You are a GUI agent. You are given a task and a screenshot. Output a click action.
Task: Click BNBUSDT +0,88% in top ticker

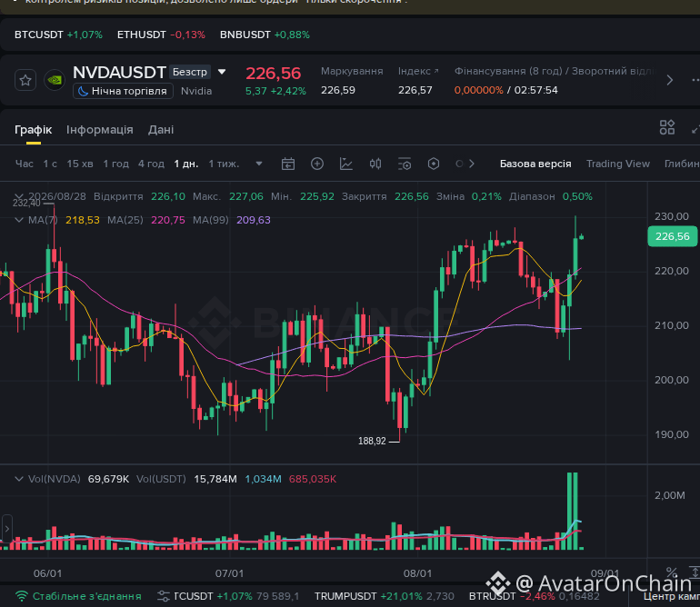pyautogui.click(x=265, y=35)
